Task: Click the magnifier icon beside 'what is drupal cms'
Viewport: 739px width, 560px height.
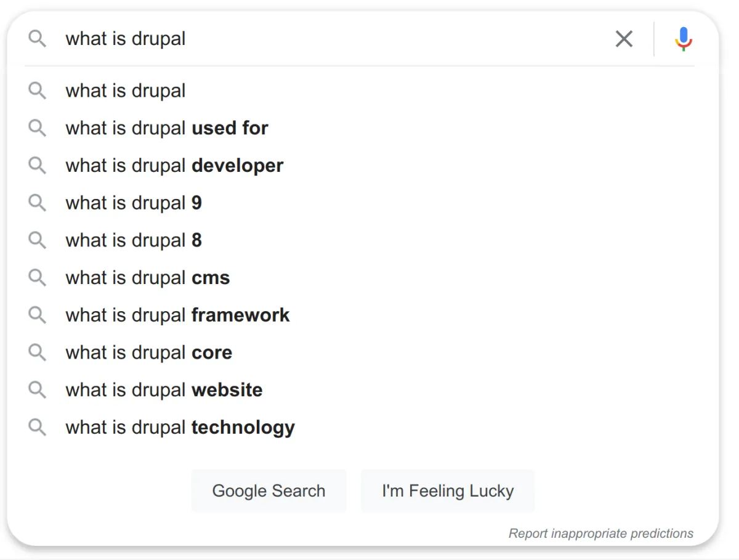Action: click(38, 278)
